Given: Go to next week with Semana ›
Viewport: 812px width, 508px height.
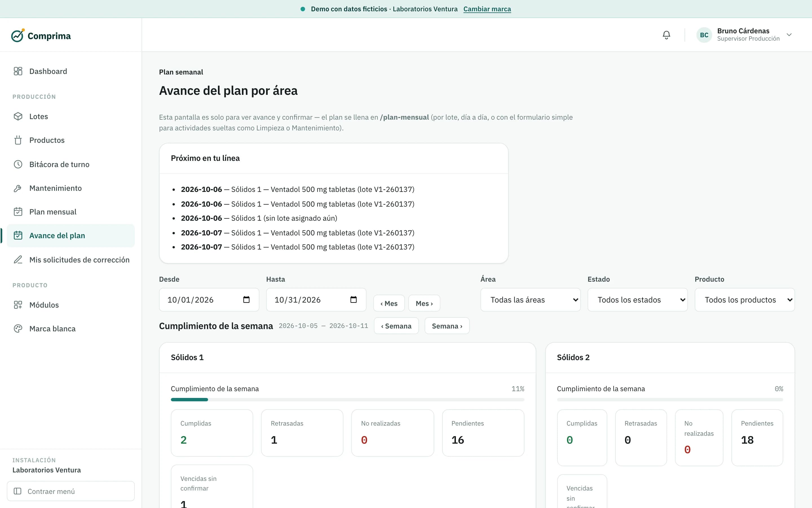Looking at the screenshot, I should [447, 326].
